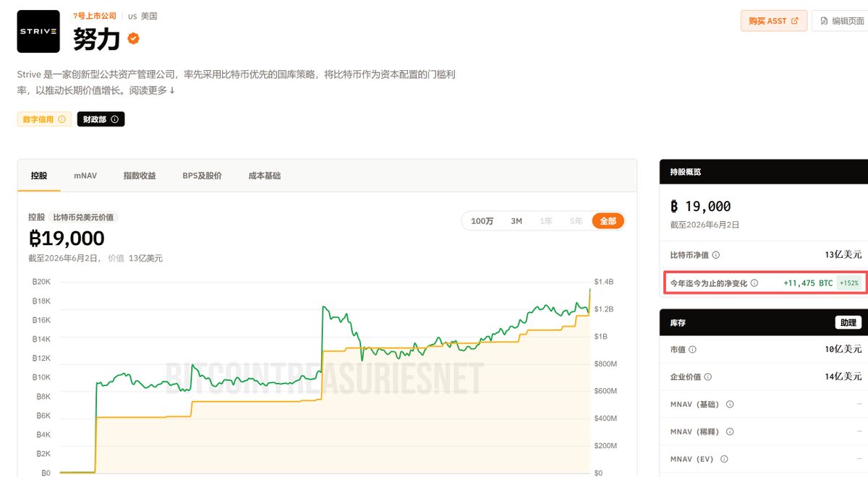The width and height of the screenshot is (868, 477).
Task: Click the ₿19,000 chart headline value
Action: point(67,239)
